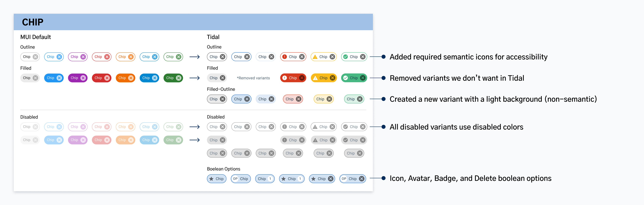Click badge number 1 on third boolean chip
Screen dimensions: 644x205
click(270, 179)
